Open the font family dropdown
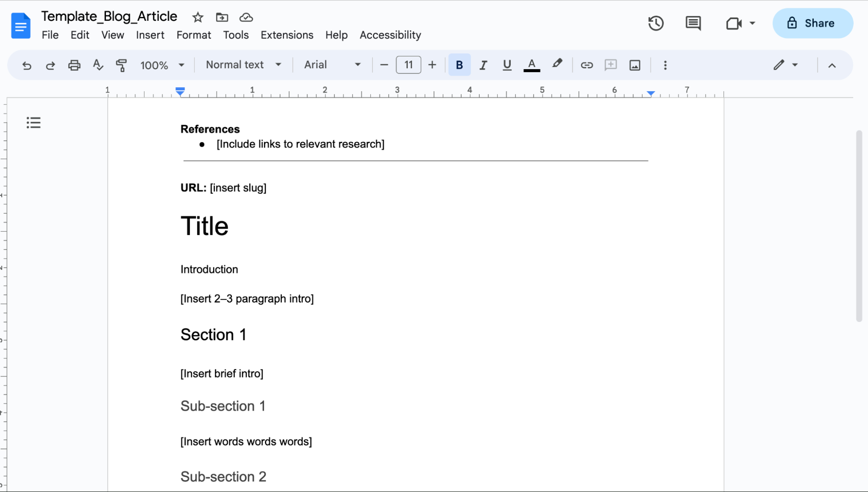The image size is (868, 492). click(332, 65)
